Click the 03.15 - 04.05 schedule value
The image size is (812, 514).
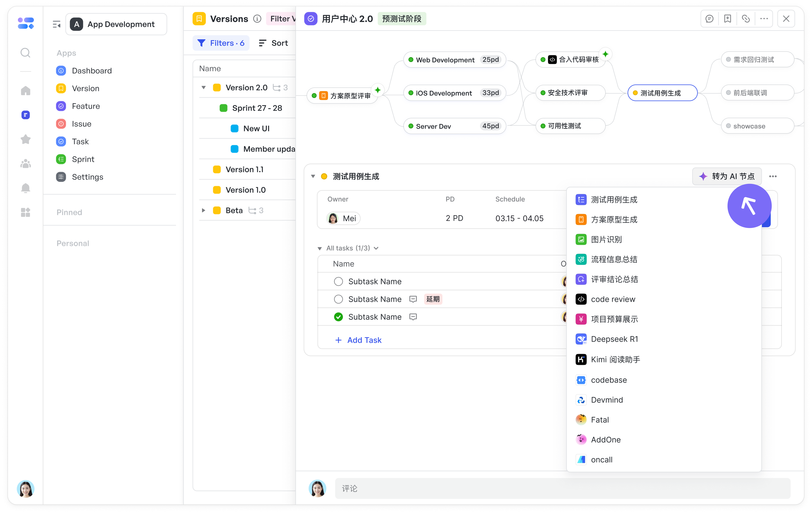519,218
